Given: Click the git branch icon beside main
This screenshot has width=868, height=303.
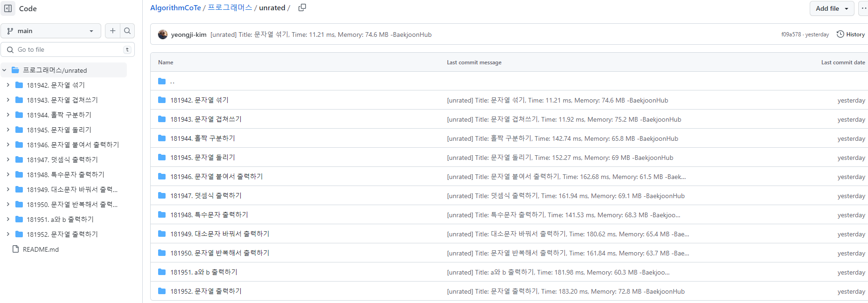Looking at the screenshot, I should 10,31.
